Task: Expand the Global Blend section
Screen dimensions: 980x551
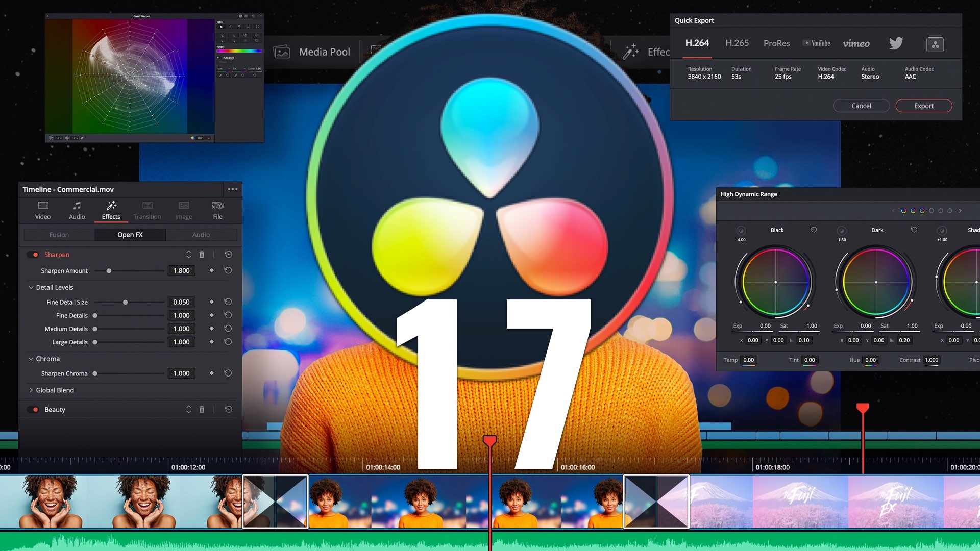Action: (31, 390)
